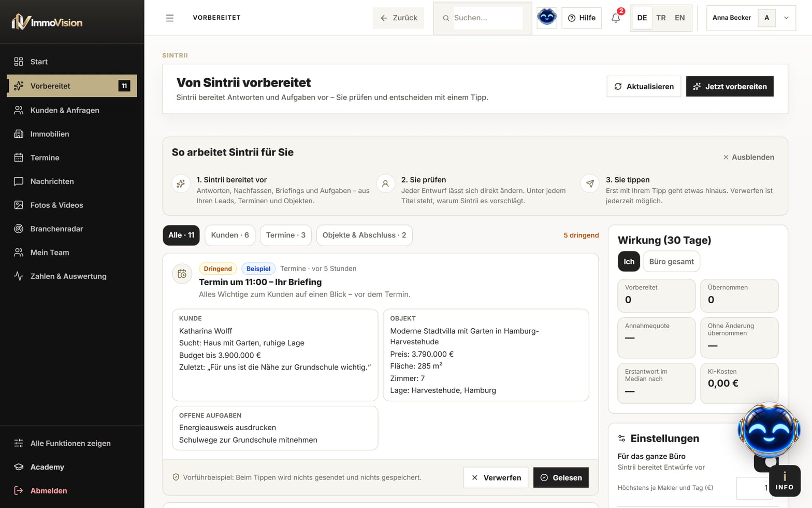Open the floating Sintrii robot assistant

point(769,431)
